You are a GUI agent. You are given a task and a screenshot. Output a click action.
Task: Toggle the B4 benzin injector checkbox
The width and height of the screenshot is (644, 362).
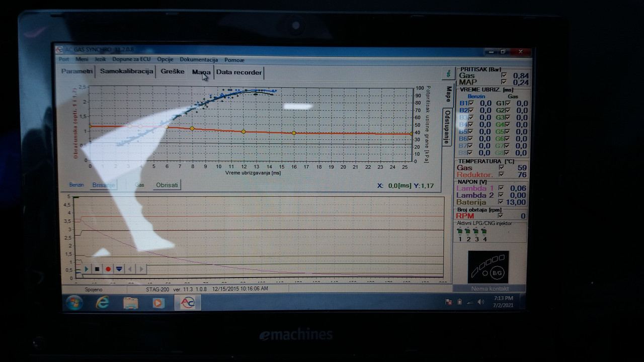(471, 124)
